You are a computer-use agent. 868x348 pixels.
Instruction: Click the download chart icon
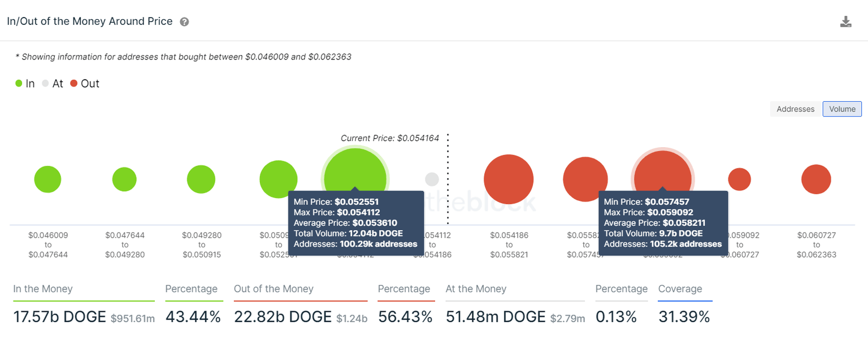pyautogui.click(x=846, y=21)
